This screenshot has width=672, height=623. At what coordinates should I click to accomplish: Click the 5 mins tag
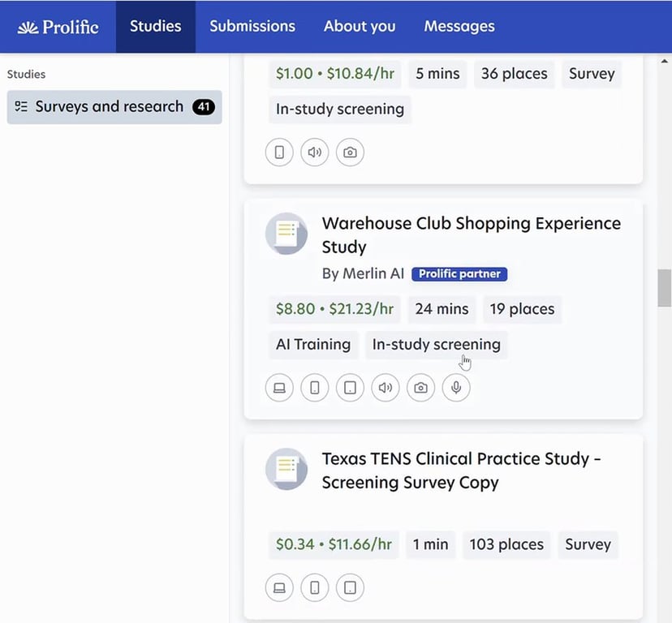[x=437, y=74]
